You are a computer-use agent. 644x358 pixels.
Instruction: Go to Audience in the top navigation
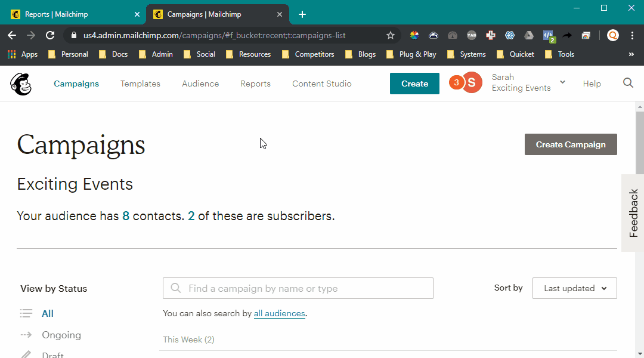(200, 84)
